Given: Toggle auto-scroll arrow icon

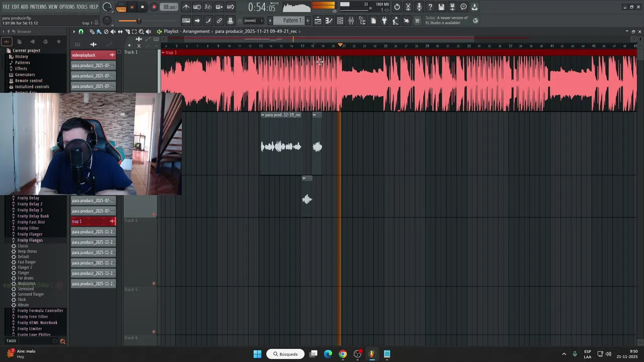Looking at the screenshot, I should point(197,21).
